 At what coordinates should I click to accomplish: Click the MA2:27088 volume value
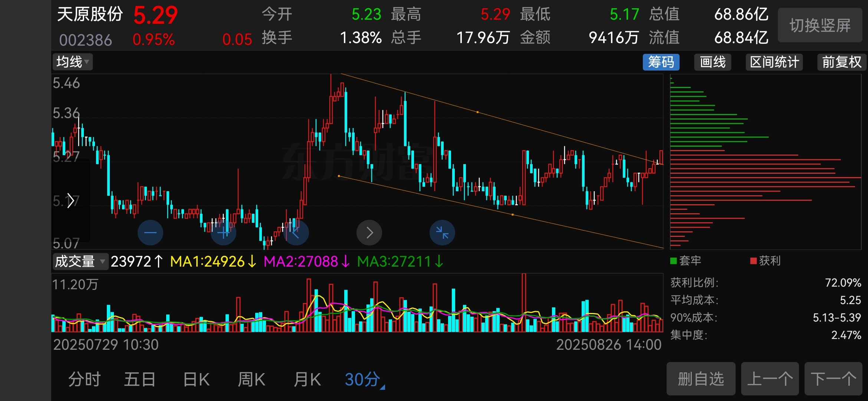click(306, 261)
